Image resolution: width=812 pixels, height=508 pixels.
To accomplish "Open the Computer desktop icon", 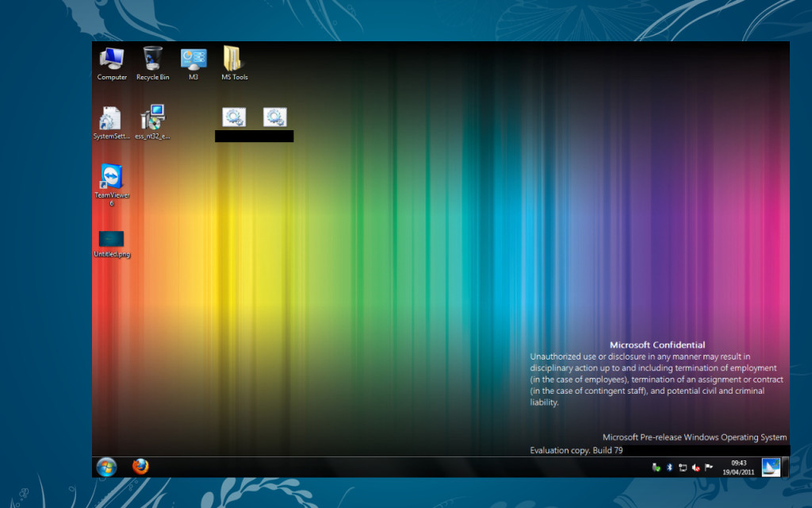I will click(112, 63).
